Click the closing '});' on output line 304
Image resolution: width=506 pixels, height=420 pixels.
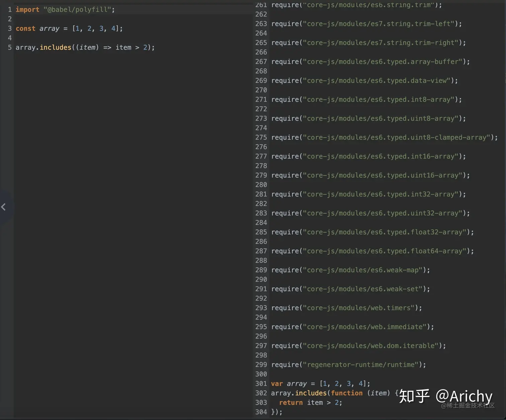(x=277, y=412)
